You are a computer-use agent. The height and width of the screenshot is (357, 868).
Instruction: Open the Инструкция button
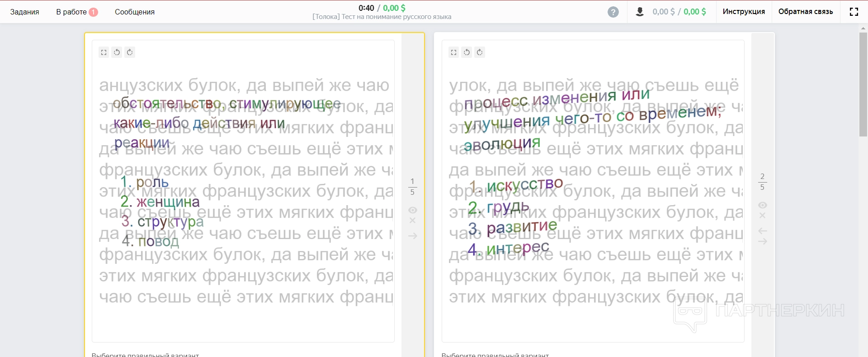(x=744, y=12)
